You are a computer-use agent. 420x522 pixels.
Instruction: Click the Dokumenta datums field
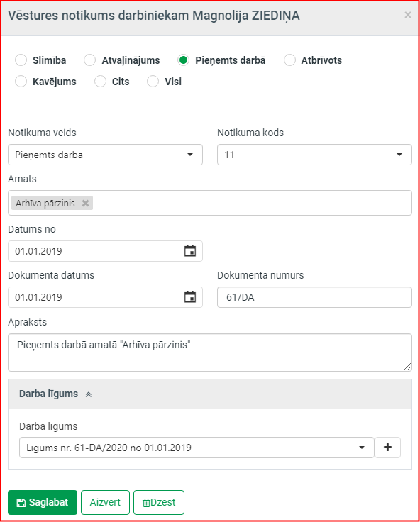coord(105,297)
